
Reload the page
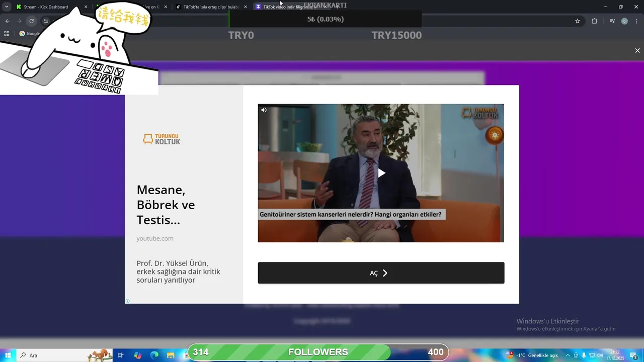pyautogui.click(x=31, y=21)
